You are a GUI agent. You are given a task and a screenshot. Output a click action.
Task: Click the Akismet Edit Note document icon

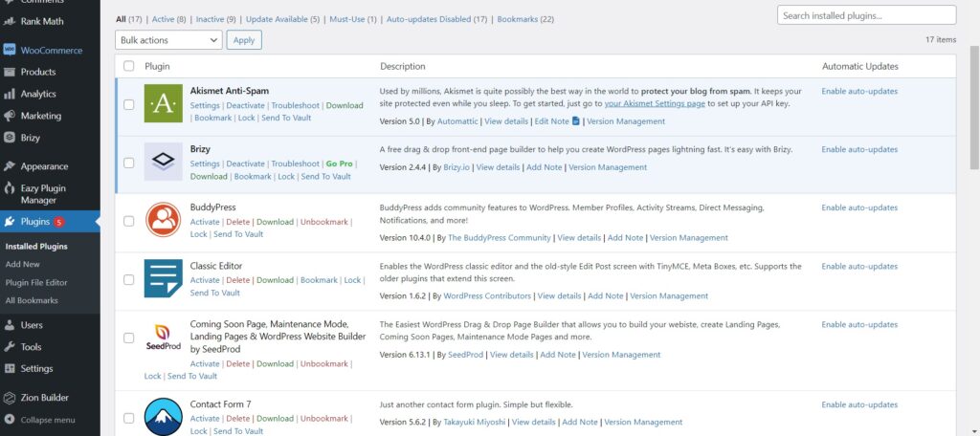click(x=575, y=121)
